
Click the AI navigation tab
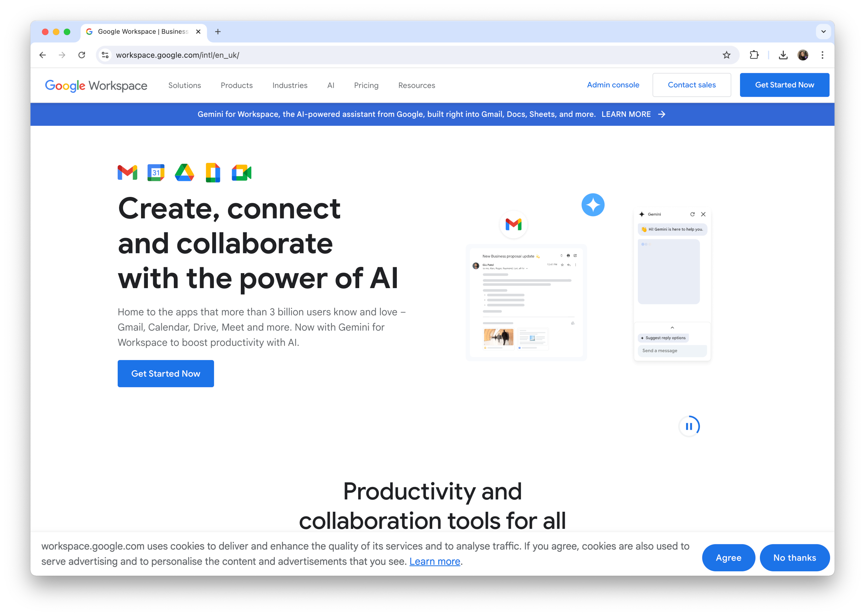coord(331,85)
